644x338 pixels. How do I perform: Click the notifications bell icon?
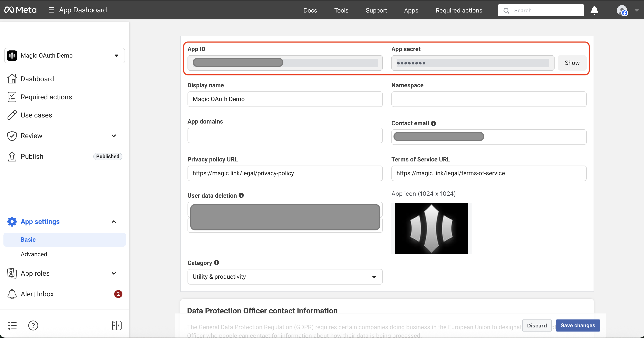tap(594, 11)
